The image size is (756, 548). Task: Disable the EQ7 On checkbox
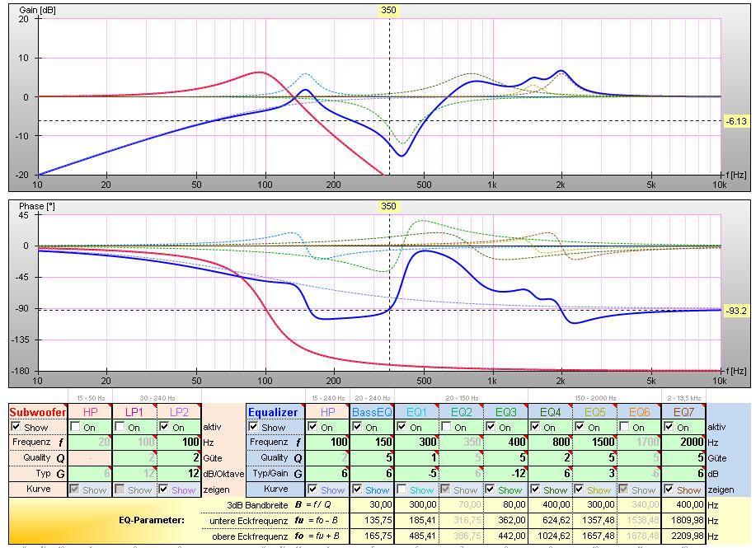(x=669, y=428)
